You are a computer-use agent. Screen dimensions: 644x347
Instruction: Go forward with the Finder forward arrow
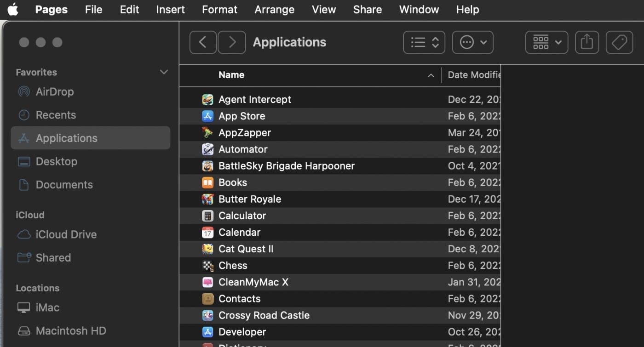pos(232,42)
